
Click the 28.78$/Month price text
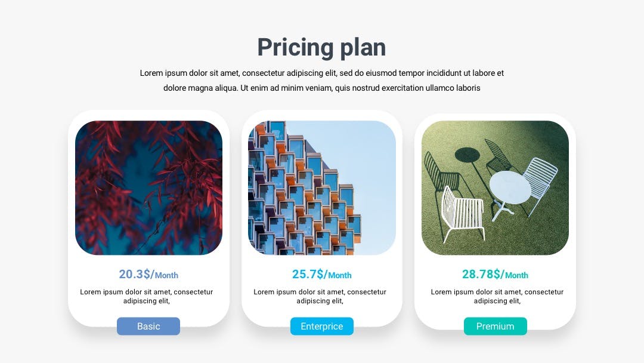[495, 274]
